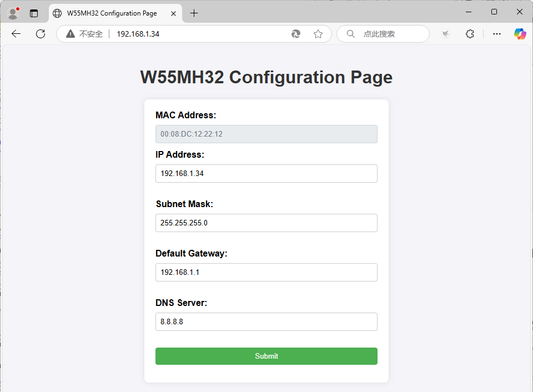The image size is (533, 392).
Task: Select the Default Gateway text box
Action: coord(266,272)
